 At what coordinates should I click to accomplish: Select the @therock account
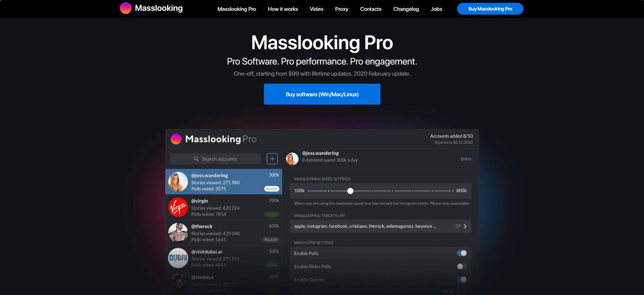point(223,233)
